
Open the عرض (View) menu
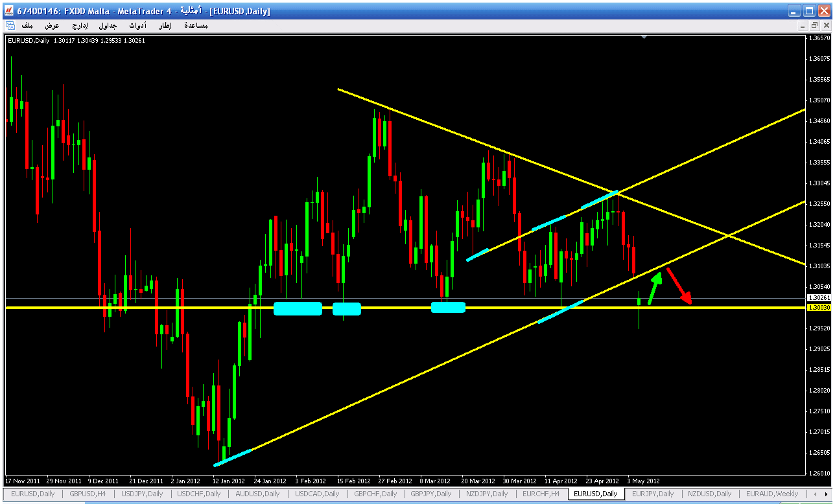point(52,26)
